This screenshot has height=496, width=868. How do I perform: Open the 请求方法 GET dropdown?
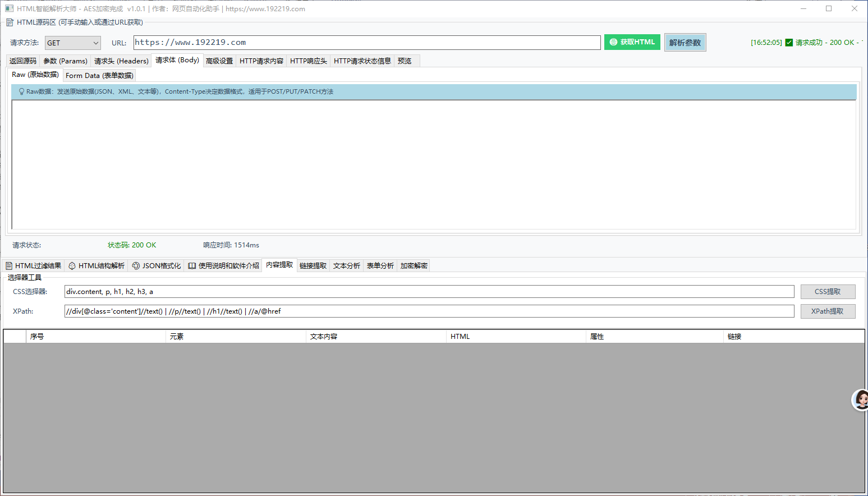click(73, 43)
